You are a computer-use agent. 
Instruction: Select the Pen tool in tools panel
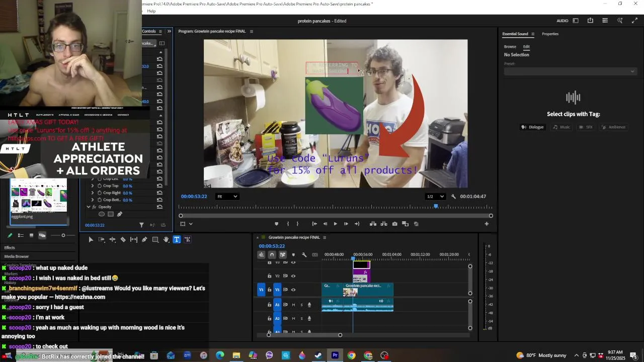[x=144, y=240]
